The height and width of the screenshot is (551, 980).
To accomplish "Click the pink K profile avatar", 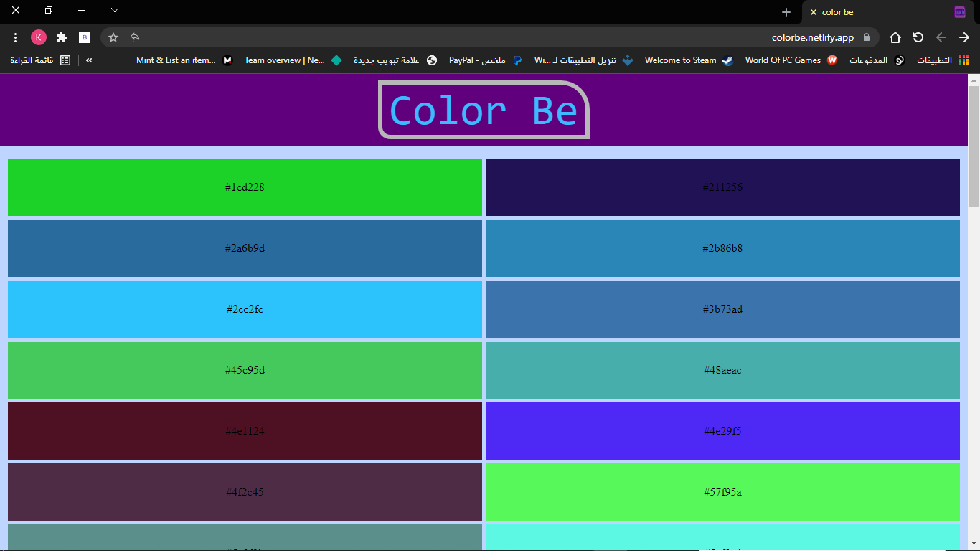I will point(39,37).
